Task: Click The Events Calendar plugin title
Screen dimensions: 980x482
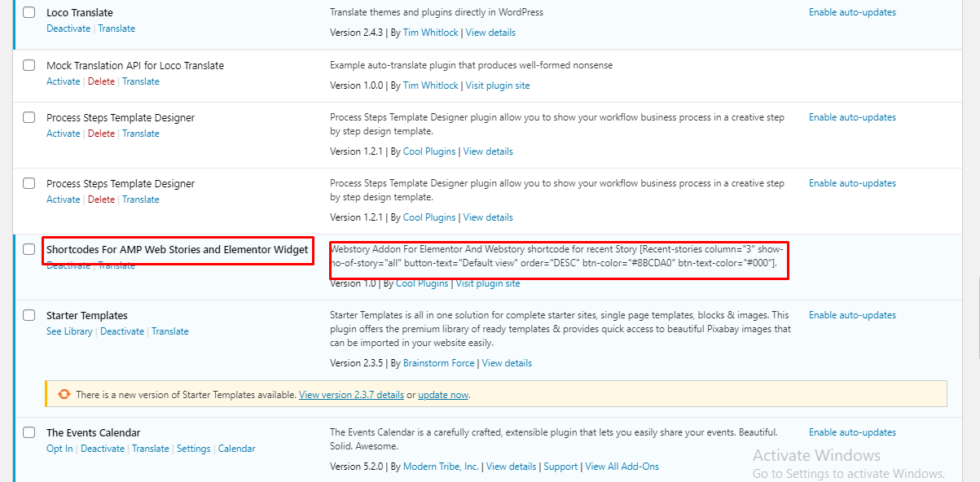Action: tap(94, 432)
